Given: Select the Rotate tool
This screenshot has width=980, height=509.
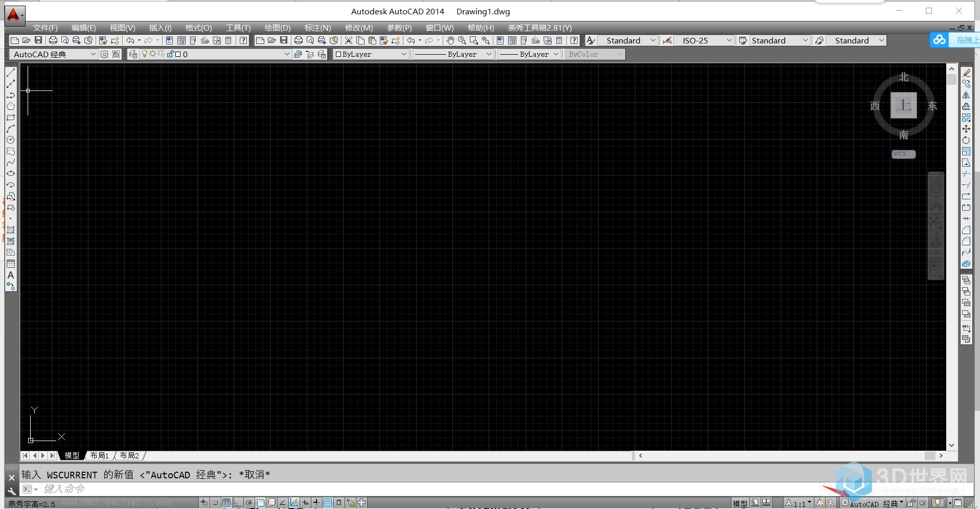Looking at the screenshot, I should pos(966,140).
